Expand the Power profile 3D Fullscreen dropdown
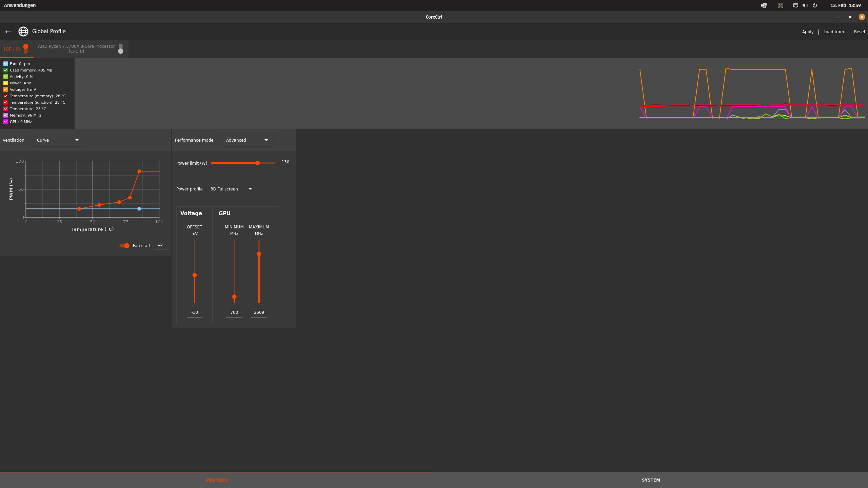Viewport: 868px width, 488px height. pyautogui.click(x=231, y=189)
